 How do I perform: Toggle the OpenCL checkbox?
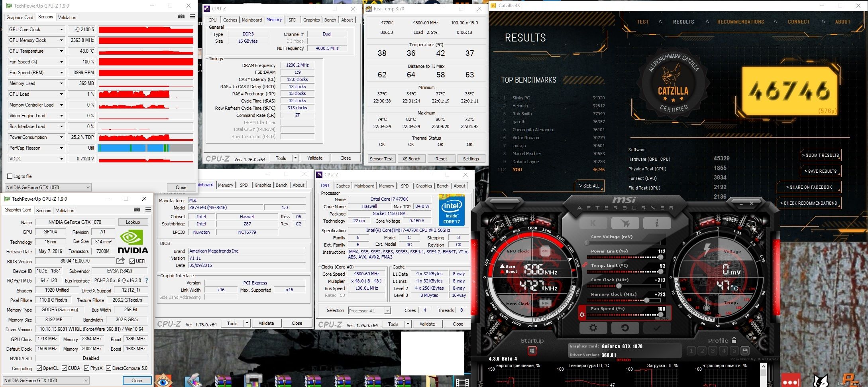(39, 368)
